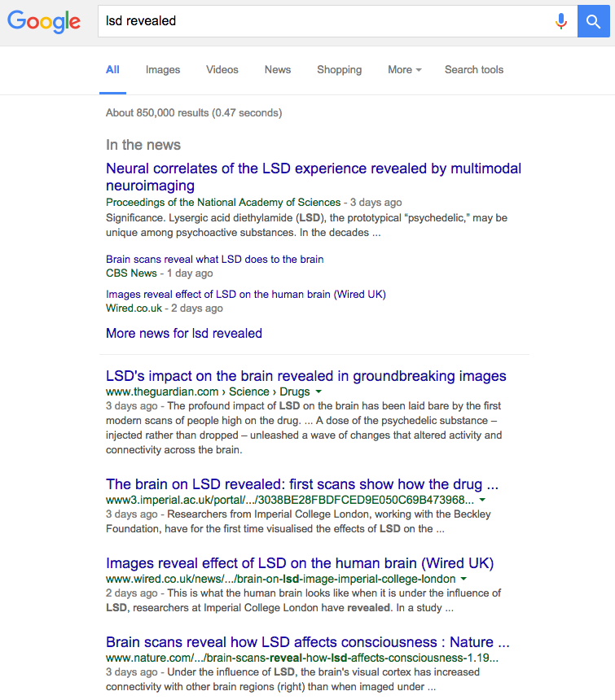
Task: Open 'The brain on LSD revealed: first scans' result
Action: coord(302,484)
